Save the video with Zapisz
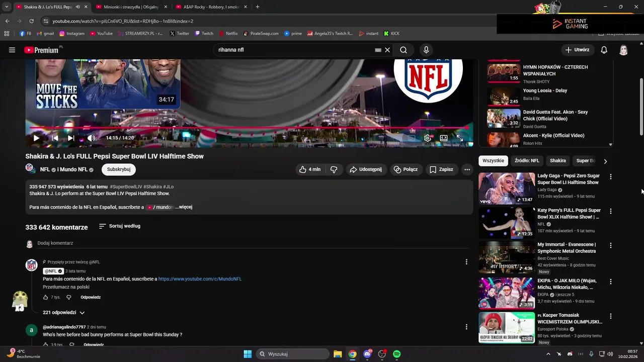644x362 pixels. tap(441, 169)
